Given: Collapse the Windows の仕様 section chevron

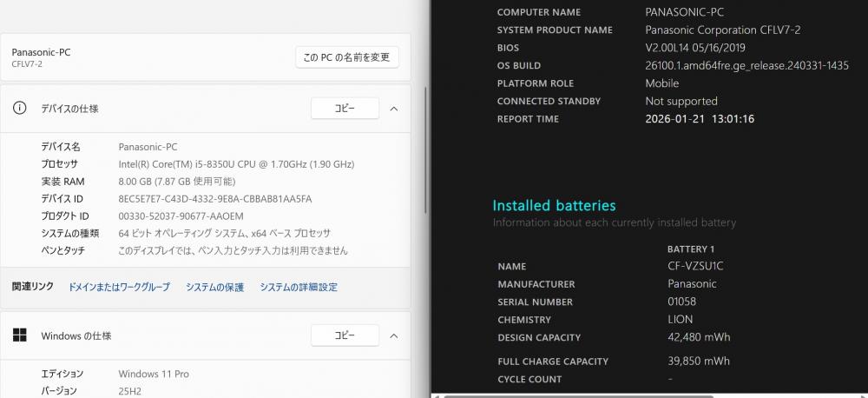Looking at the screenshot, I should pyautogui.click(x=393, y=335).
